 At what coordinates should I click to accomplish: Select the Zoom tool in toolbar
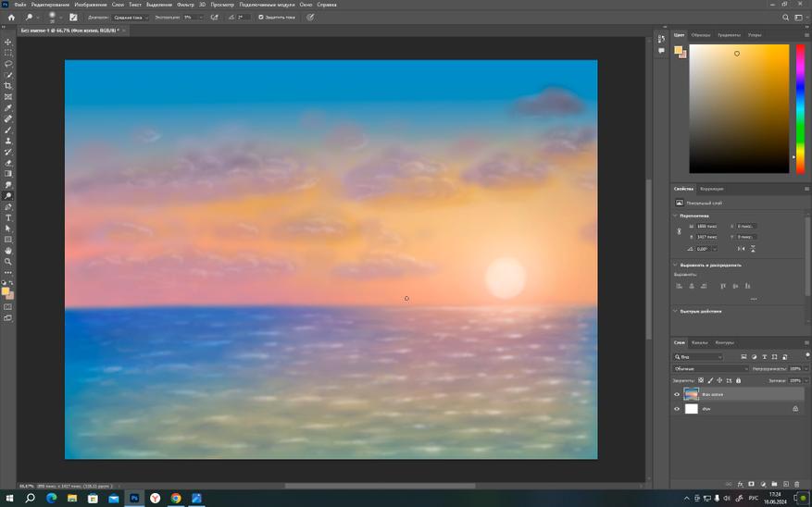(x=8, y=262)
